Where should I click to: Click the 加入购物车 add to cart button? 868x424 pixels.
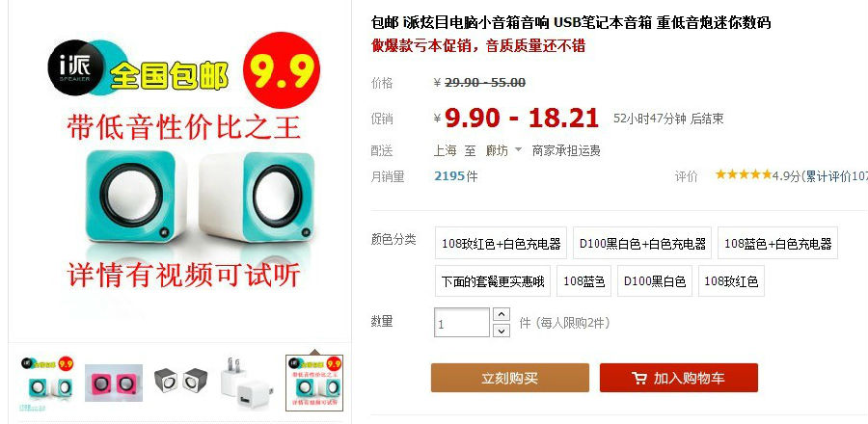pos(679,378)
